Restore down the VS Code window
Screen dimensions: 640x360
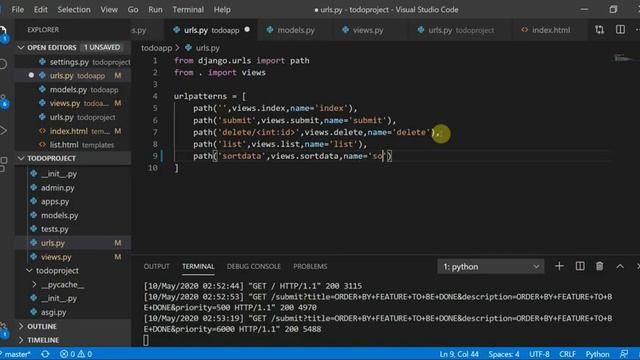click(x=613, y=9)
